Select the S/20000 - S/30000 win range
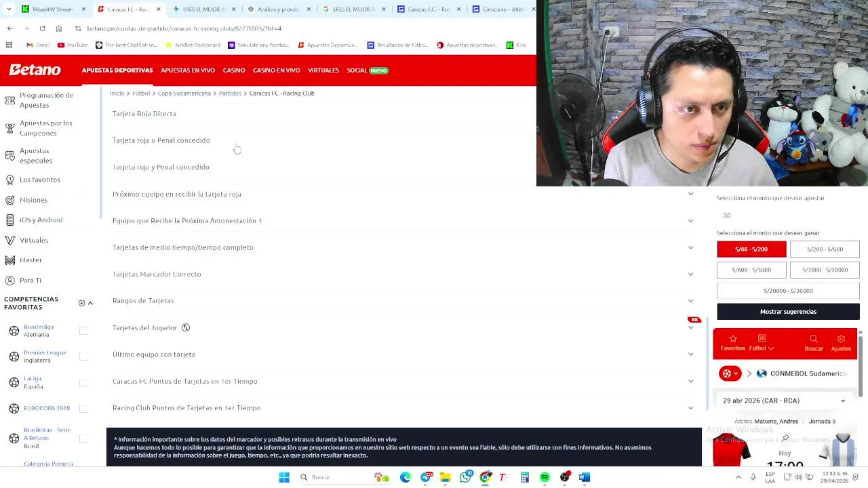 click(x=788, y=291)
